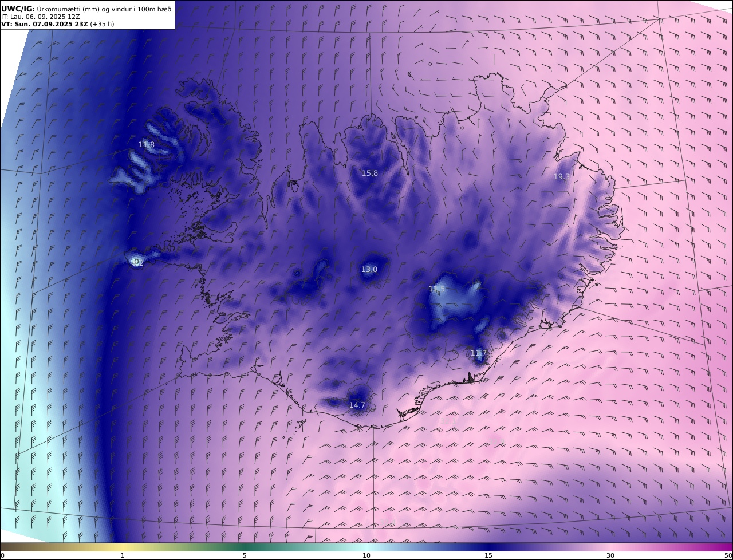Click the bright spot on Snæfellsnes peninsula tip
This screenshot has width=733, height=560.
click(x=136, y=261)
